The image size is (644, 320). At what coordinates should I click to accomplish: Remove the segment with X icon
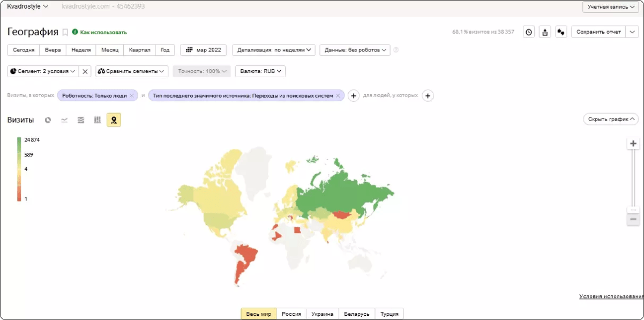click(x=85, y=71)
